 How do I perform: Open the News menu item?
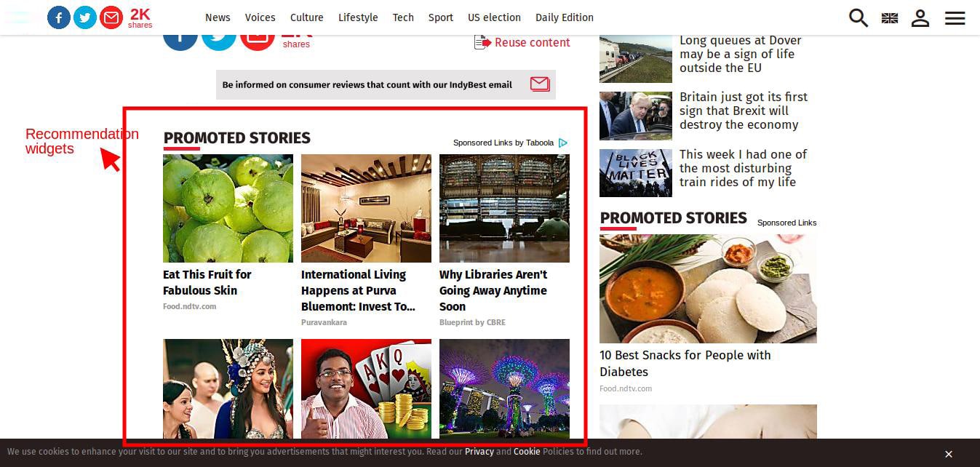218,17
